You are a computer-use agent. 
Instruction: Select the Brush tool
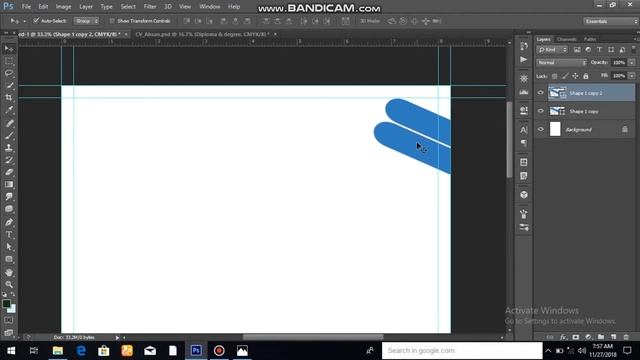[9, 136]
